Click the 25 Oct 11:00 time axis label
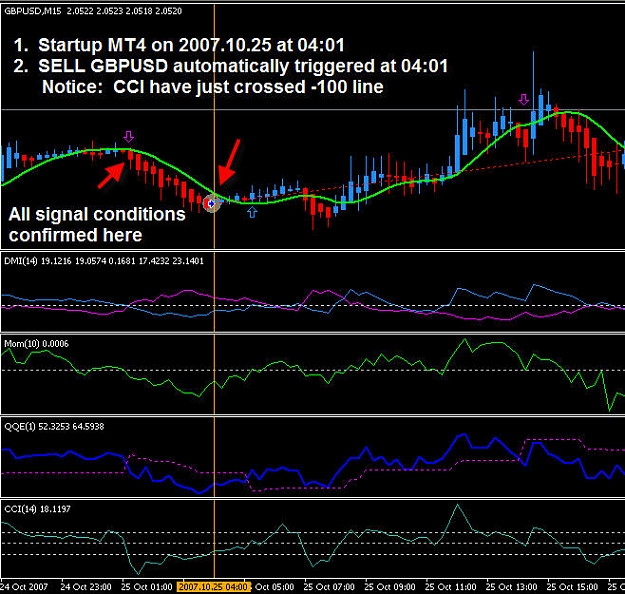The width and height of the screenshot is (625, 594). click(450, 587)
